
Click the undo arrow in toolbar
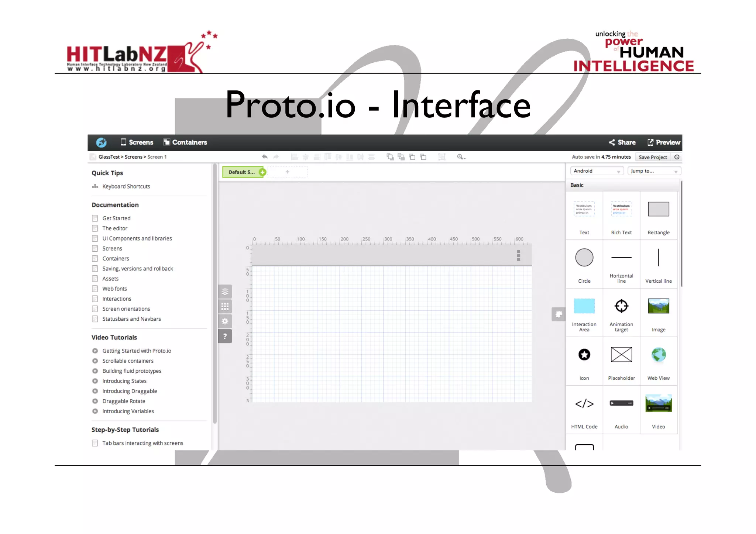click(265, 157)
